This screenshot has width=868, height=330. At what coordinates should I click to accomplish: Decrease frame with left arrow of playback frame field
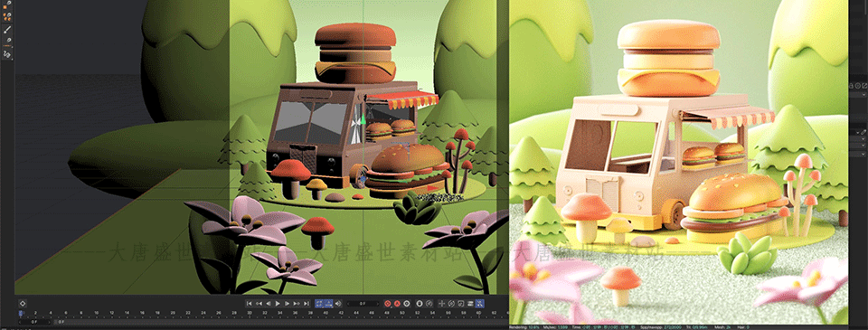tap(349, 304)
